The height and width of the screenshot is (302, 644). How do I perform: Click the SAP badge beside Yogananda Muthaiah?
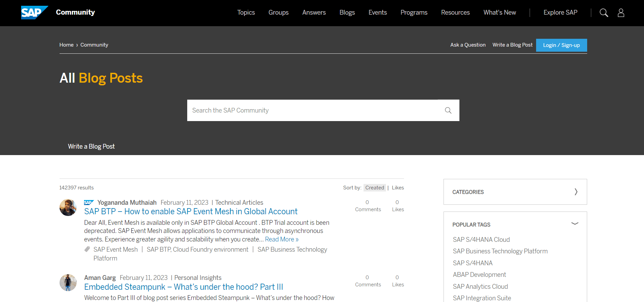pyautogui.click(x=89, y=203)
